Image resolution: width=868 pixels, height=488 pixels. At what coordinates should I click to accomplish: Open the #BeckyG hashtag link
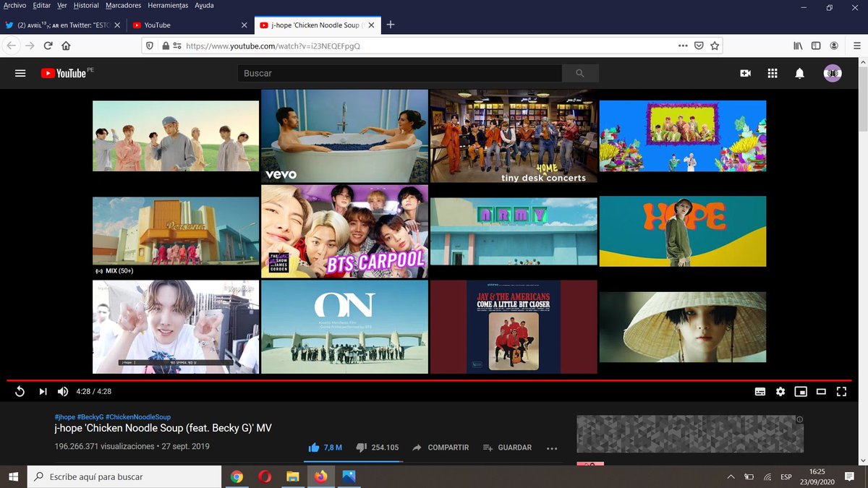tap(90, 417)
